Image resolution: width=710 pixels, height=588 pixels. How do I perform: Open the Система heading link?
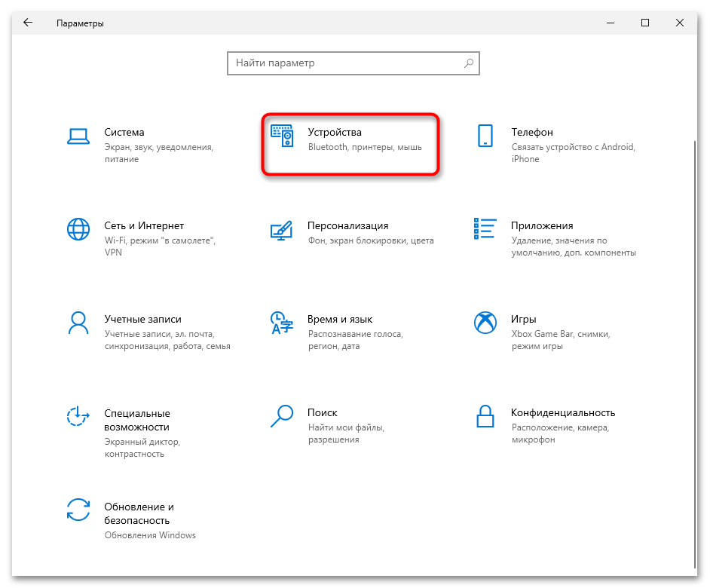pyautogui.click(x=124, y=132)
